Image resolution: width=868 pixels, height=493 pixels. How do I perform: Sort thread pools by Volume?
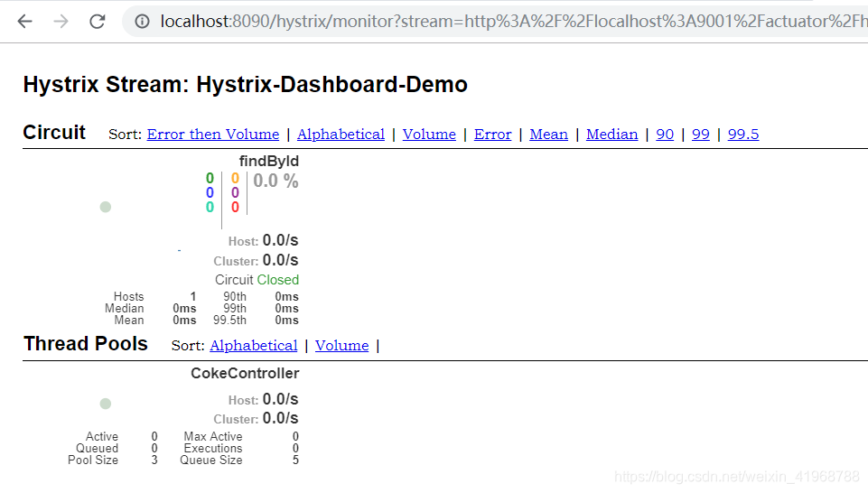342,345
